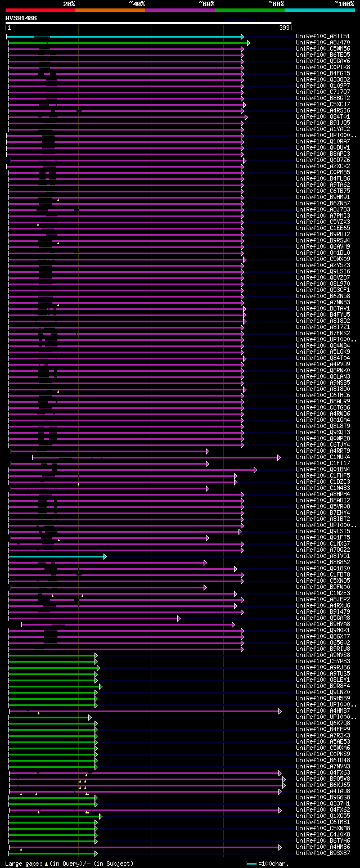The width and height of the screenshot is (360, 868).
Task: Select the UniRef100_Q01BN4 label
Action: 323,470
